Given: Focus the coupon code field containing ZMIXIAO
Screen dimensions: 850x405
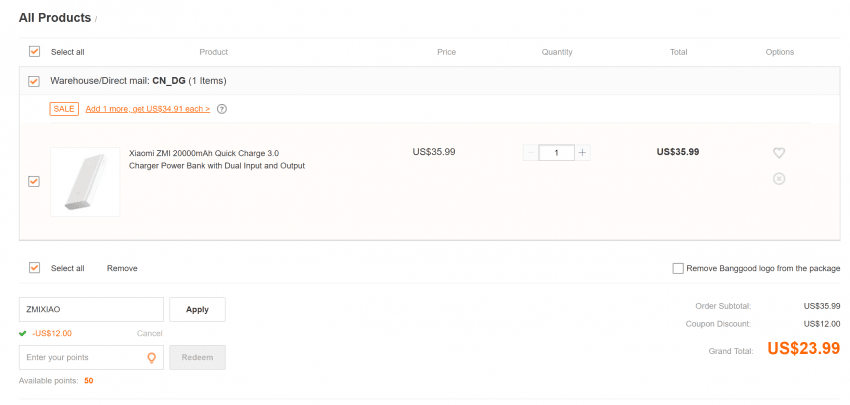Looking at the screenshot, I should [x=91, y=310].
